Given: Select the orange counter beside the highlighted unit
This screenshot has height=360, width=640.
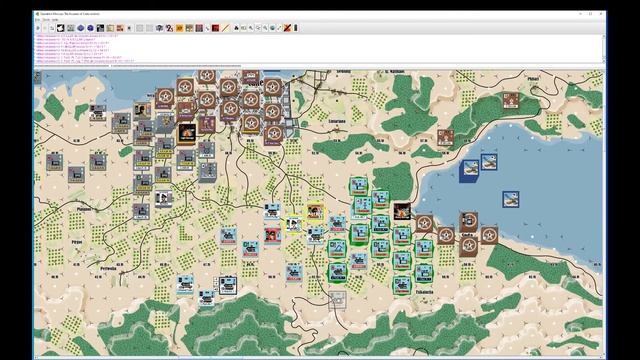Looking at the screenshot, I should tap(315, 212).
